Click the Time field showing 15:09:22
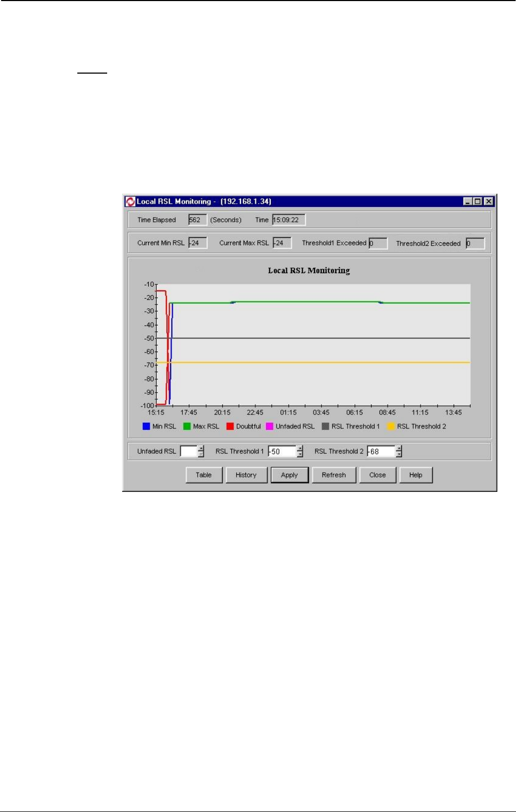The height and width of the screenshot is (812, 516). 288,220
